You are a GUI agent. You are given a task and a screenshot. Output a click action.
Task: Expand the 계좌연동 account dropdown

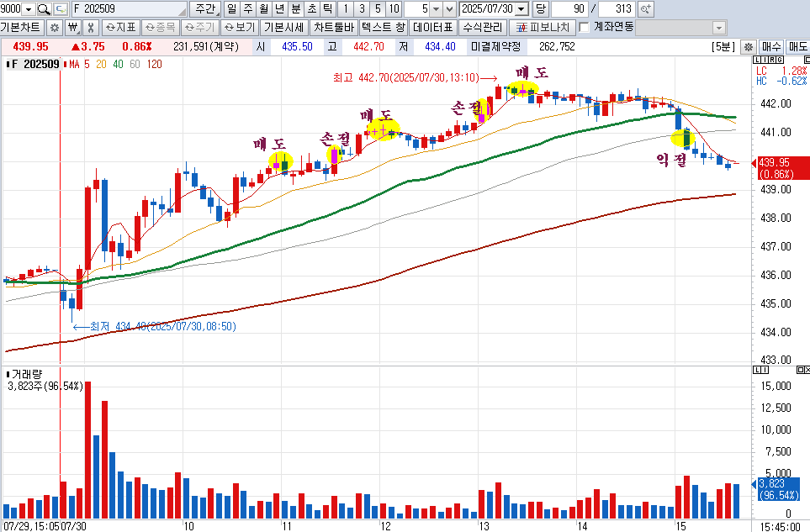[x=718, y=28]
